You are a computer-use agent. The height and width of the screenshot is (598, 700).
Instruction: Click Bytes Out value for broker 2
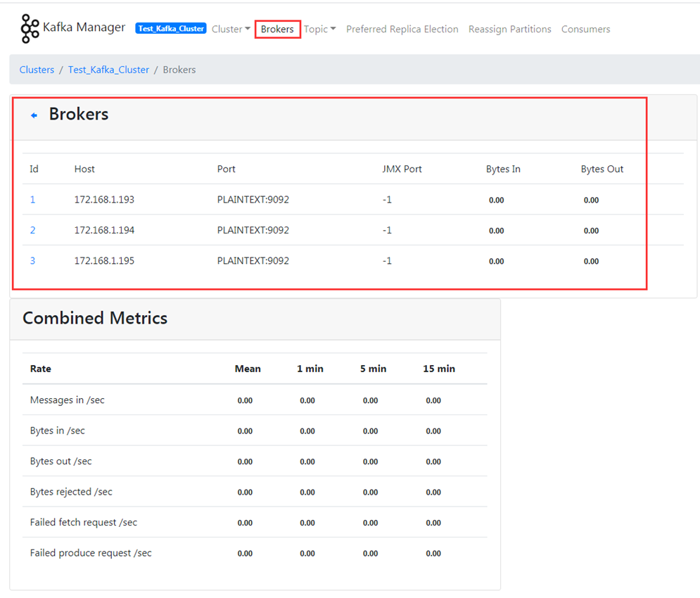(x=591, y=231)
